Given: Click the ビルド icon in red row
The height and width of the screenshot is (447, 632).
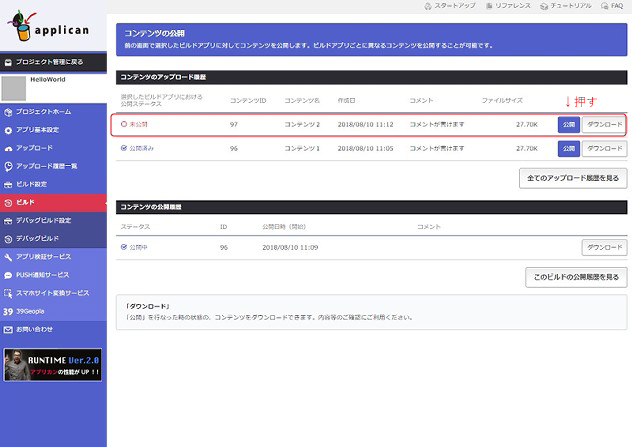Looking at the screenshot, I should point(8,203).
